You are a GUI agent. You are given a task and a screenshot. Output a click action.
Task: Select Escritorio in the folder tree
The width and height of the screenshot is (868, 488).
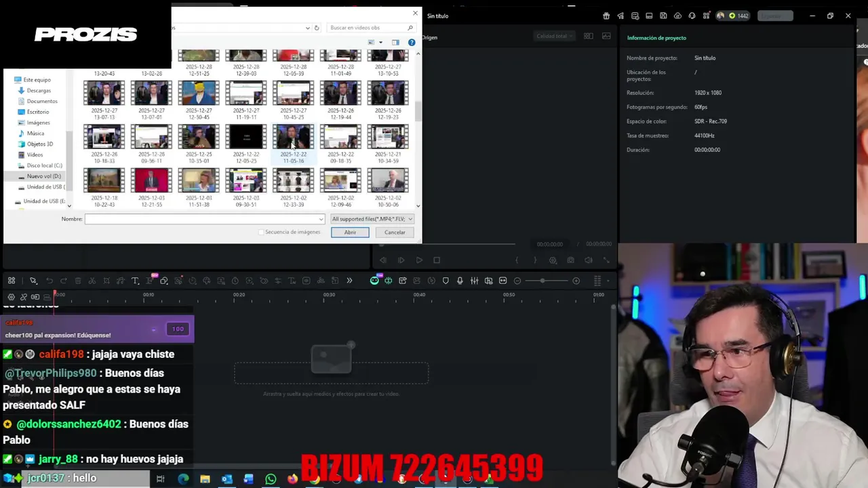pos(38,112)
